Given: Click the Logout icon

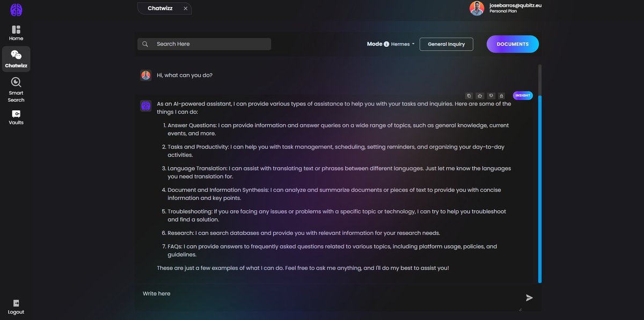Looking at the screenshot, I should point(16,303).
